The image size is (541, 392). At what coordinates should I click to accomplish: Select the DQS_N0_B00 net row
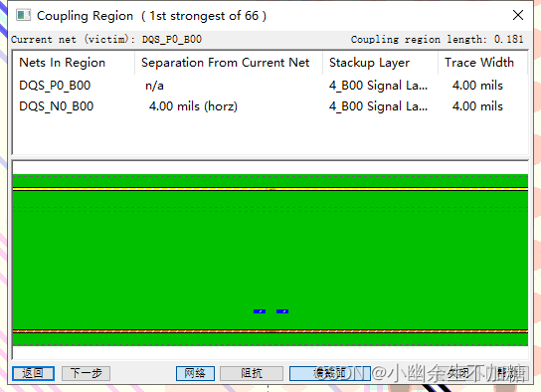click(x=270, y=106)
